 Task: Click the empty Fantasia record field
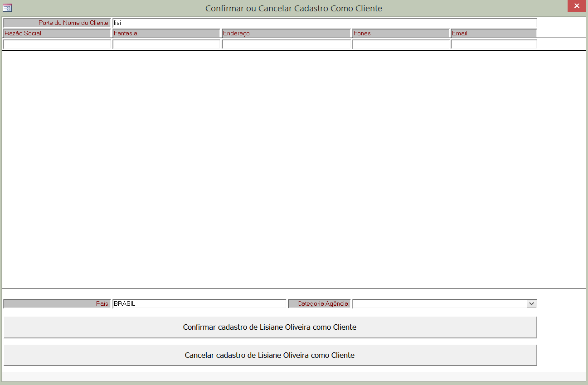coord(166,44)
